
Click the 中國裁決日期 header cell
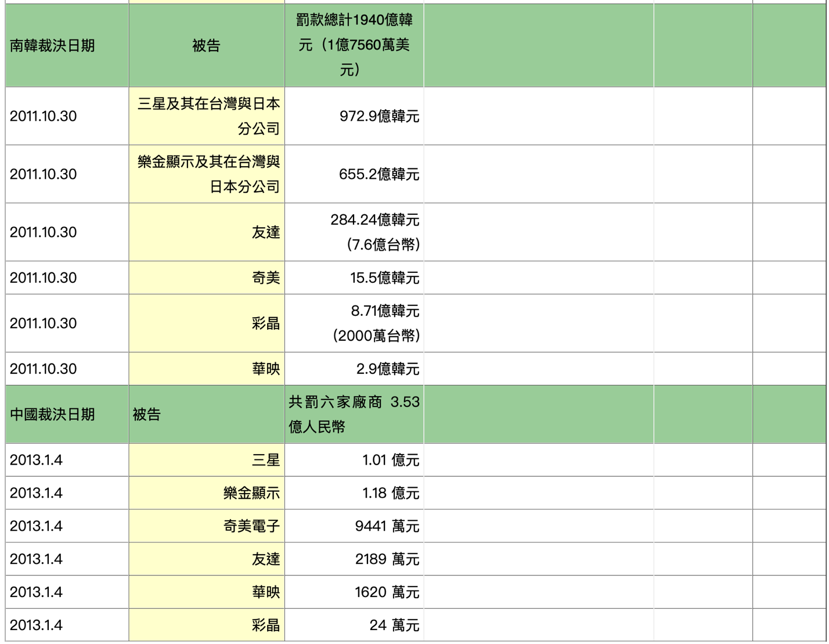(x=67, y=415)
